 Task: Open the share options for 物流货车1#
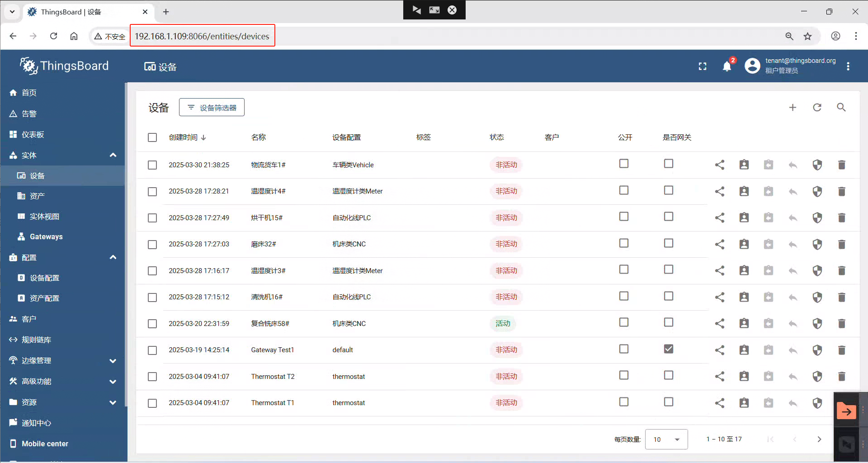tap(720, 165)
